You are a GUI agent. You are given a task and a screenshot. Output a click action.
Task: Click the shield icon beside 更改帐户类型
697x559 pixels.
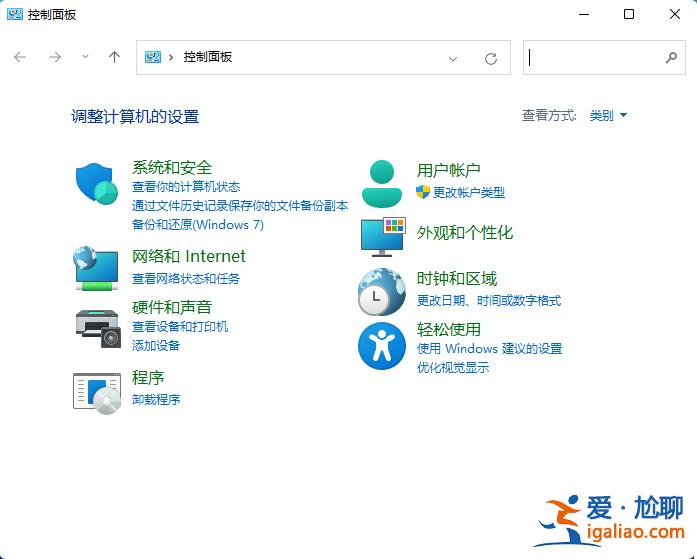click(422, 192)
